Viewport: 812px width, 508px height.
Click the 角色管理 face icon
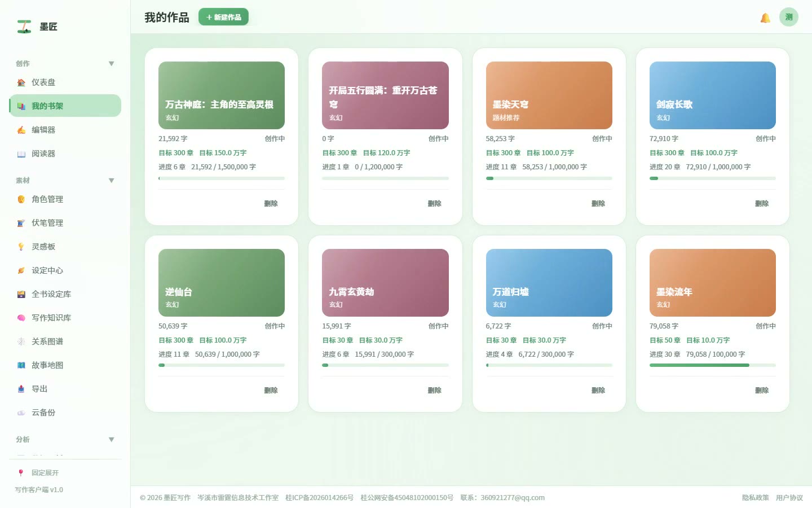click(x=21, y=199)
